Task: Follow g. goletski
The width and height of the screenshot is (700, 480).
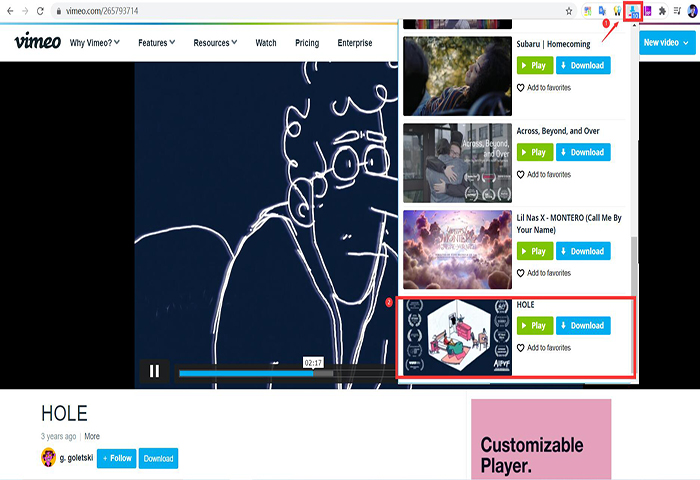Action: pyautogui.click(x=117, y=458)
